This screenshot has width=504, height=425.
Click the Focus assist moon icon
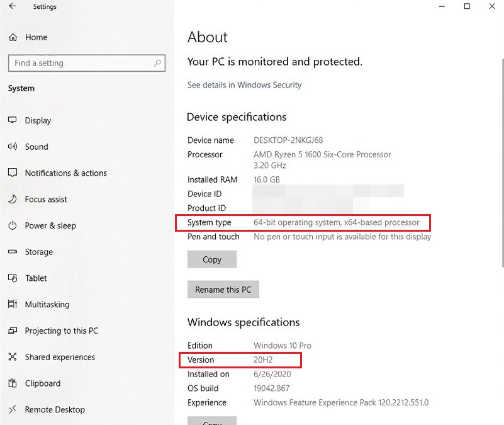(x=12, y=199)
